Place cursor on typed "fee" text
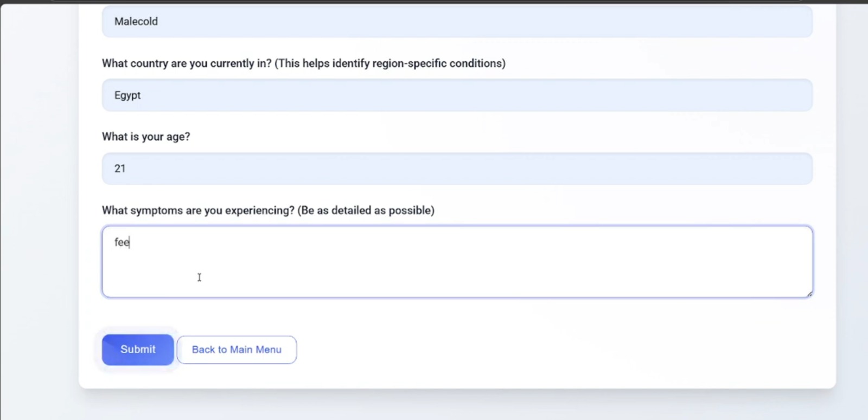 pyautogui.click(x=122, y=242)
